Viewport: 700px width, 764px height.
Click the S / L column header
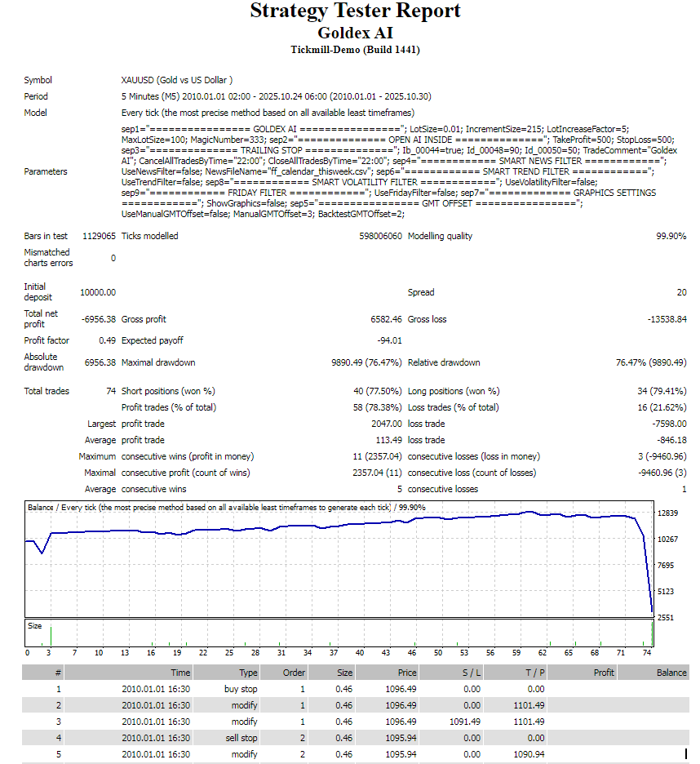[x=472, y=673]
